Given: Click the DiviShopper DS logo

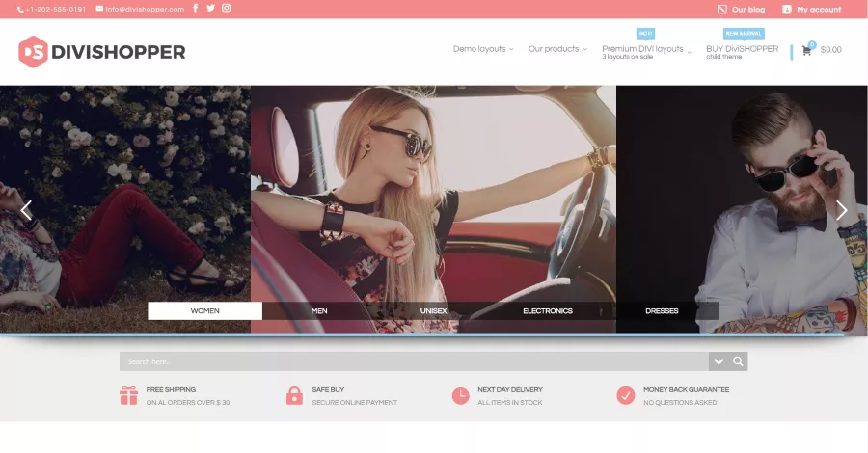Looking at the screenshot, I should pyautogui.click(x=33, y=51).
